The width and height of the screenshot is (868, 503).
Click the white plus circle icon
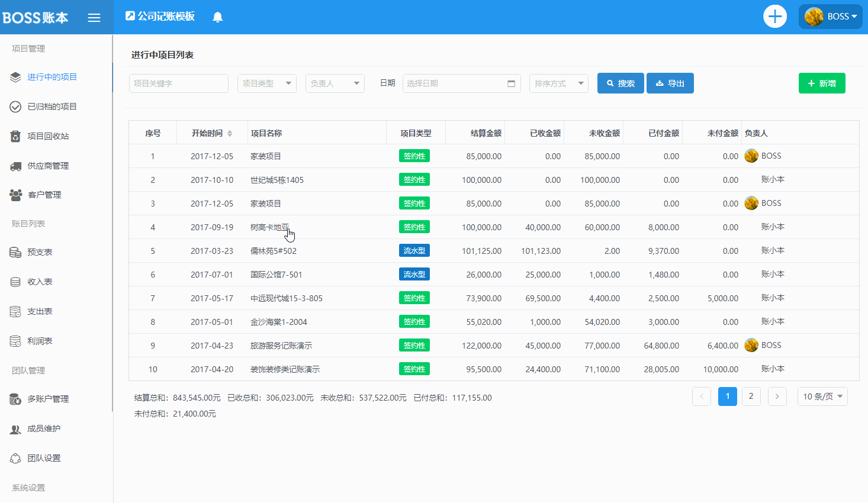click(774, 17)
